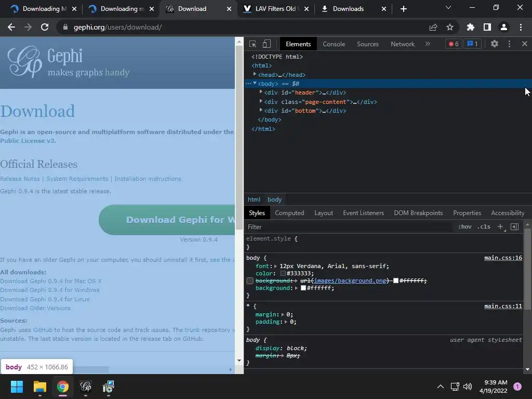Expand the margin shorthand under * rule
Screen dimensions: 532x399
click(283, 314)
